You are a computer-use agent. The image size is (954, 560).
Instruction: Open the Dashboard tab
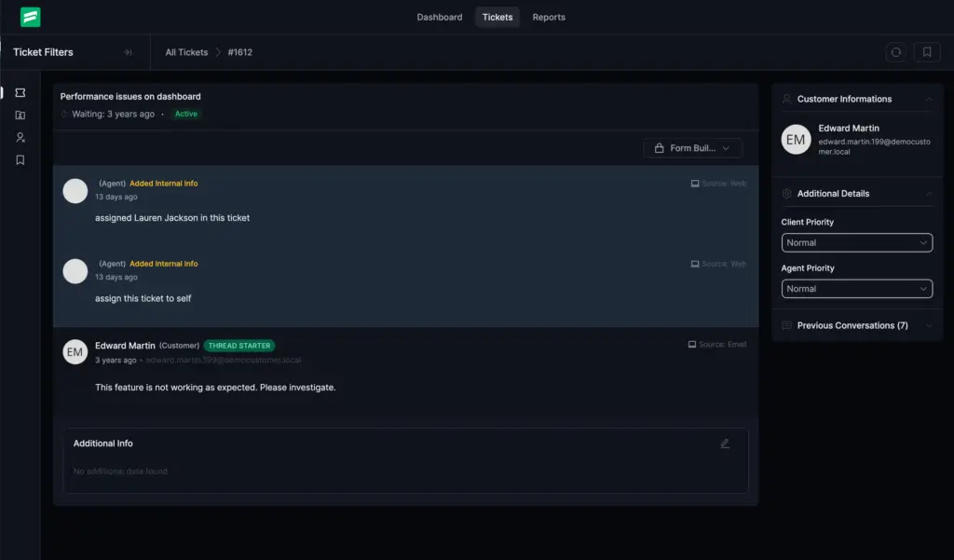[x=439, y=17]
